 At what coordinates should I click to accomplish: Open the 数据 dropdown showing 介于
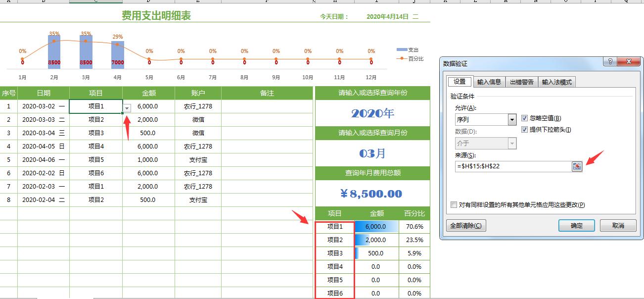click(511, 143)
